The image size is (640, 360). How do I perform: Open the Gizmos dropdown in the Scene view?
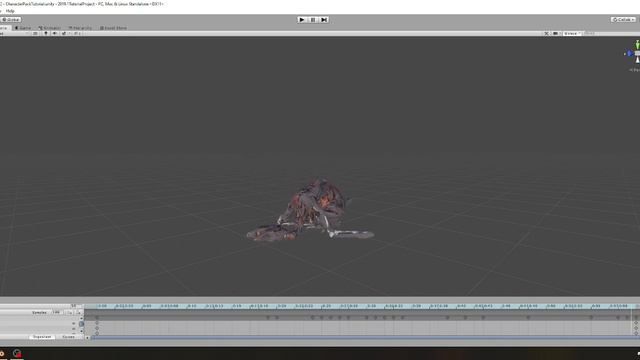click(571, 33)
